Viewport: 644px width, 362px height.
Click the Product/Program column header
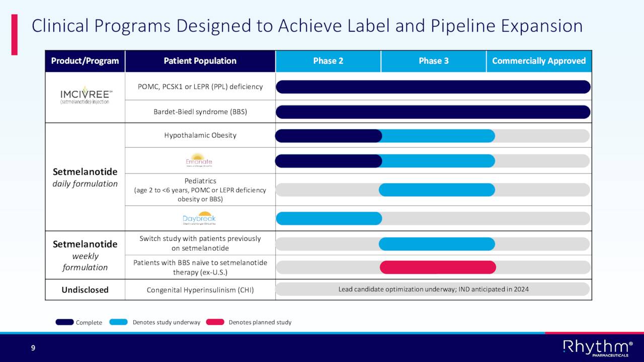pos(85,61)
